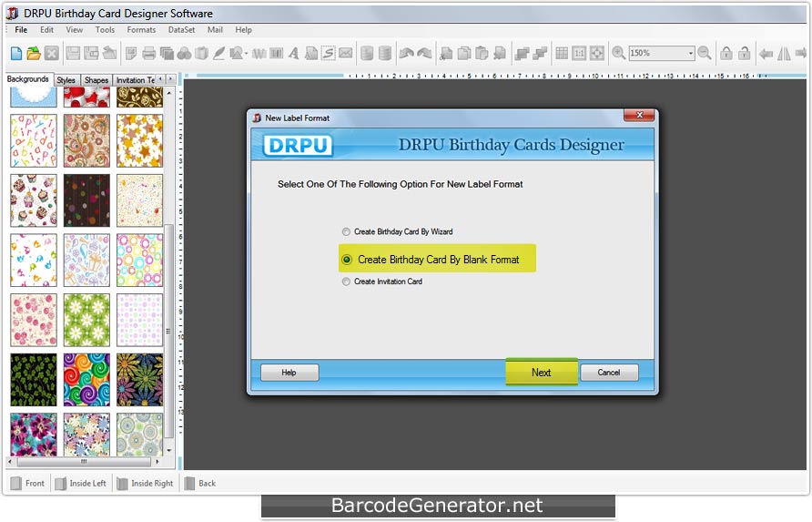Screen dimensions: 812x522
Task: Click the grey X close-document toolbar icon
Action: (51, 53)
